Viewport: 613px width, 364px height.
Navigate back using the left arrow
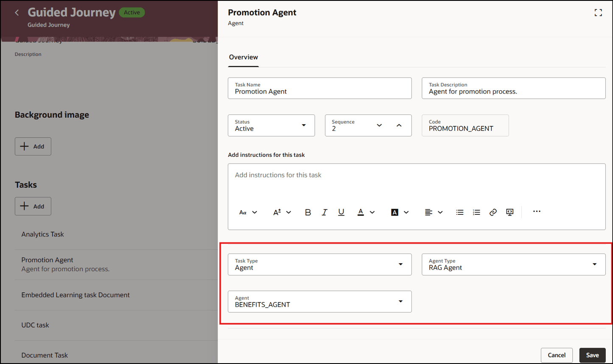click(17, 12)
